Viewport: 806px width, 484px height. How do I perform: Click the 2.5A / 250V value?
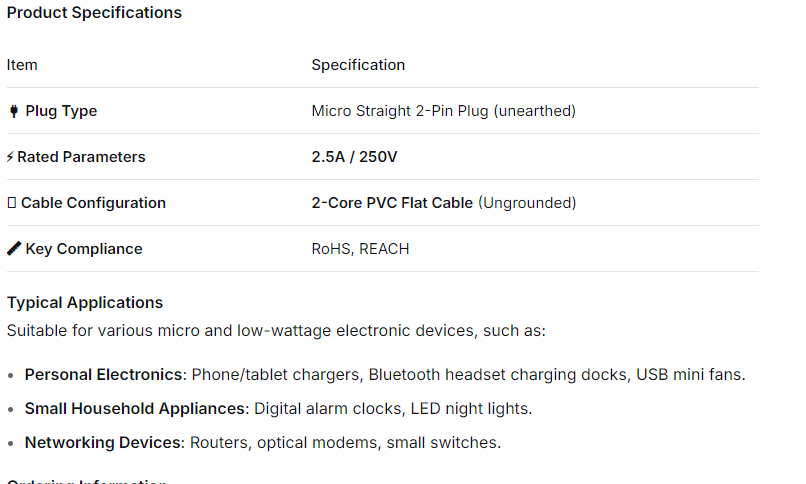coord(354,157)
